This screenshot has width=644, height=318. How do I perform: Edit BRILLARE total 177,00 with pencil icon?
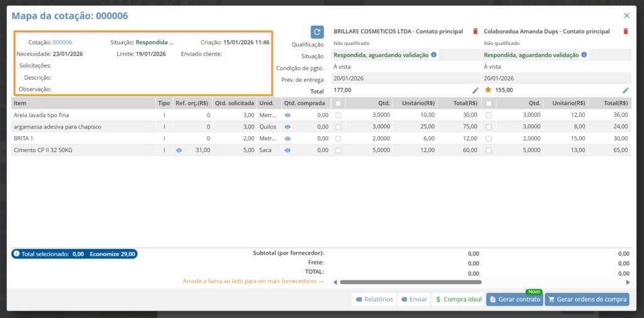pyautogui.click(x=475, y=90)
